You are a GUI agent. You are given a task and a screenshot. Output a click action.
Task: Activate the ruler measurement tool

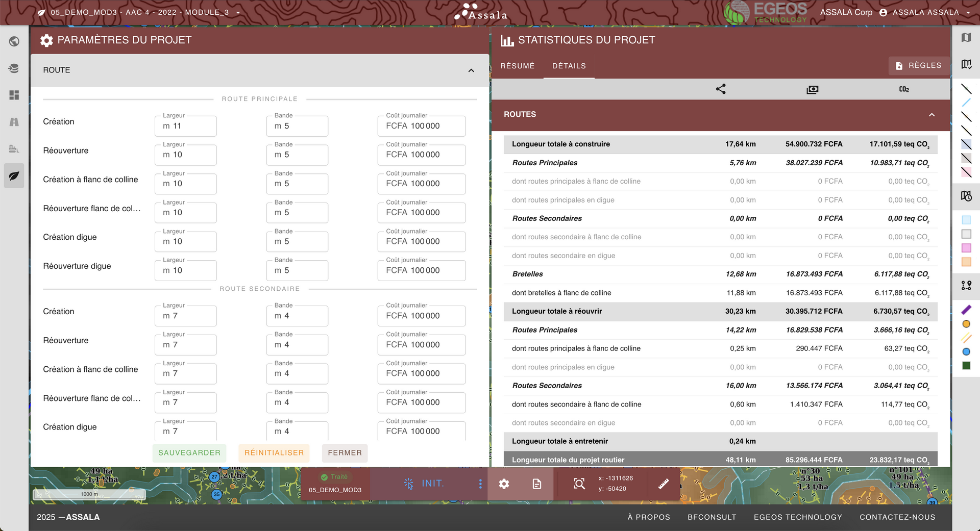tap(664, 484)
